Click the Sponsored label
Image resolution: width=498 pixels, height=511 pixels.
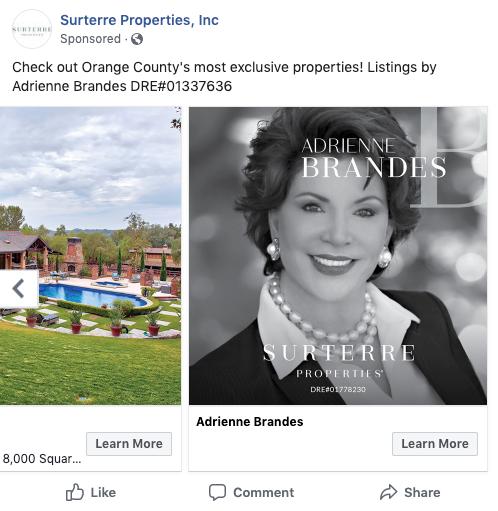[90, 39]
